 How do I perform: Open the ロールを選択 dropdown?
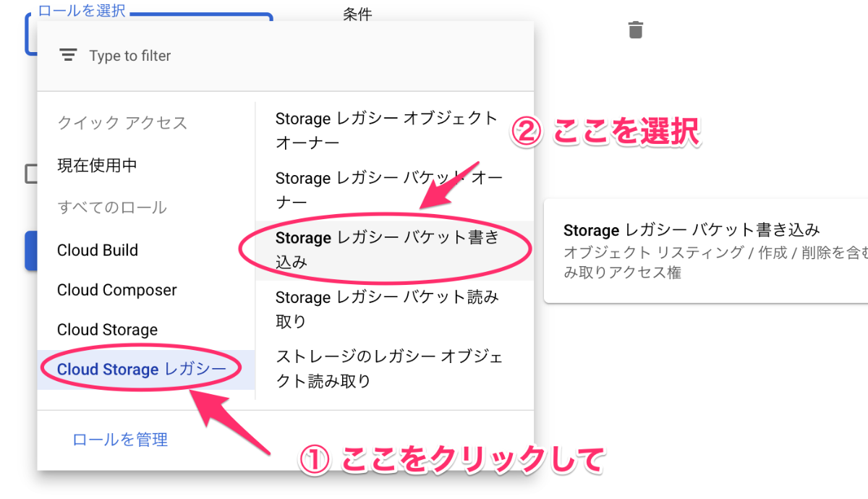[149, 33]
